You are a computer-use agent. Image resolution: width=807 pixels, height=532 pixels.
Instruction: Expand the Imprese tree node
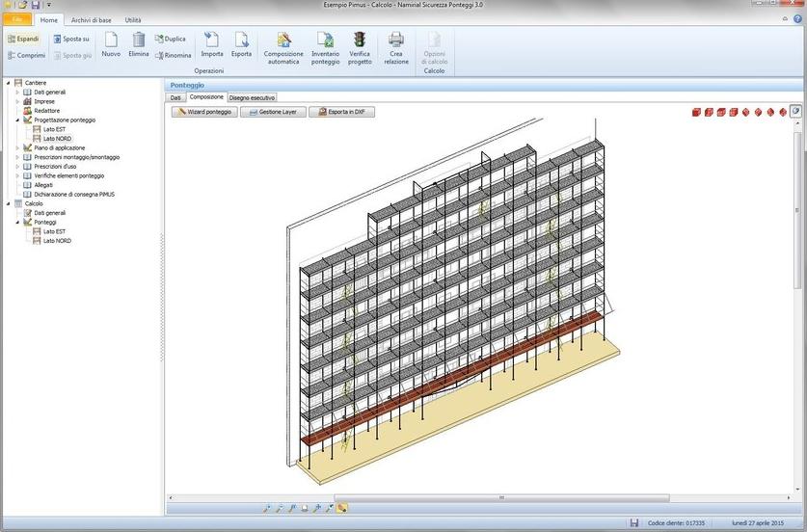point(18,101)
